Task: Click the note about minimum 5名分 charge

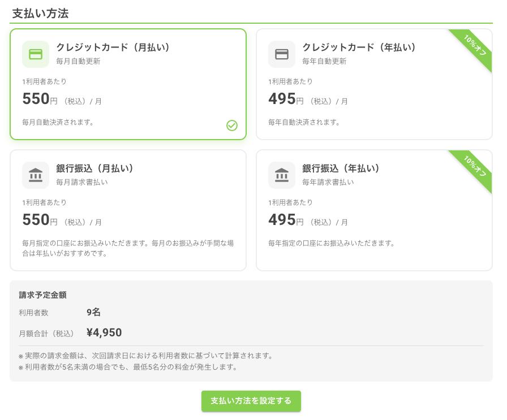Action: pyautogui.click(x=127, y=367)
